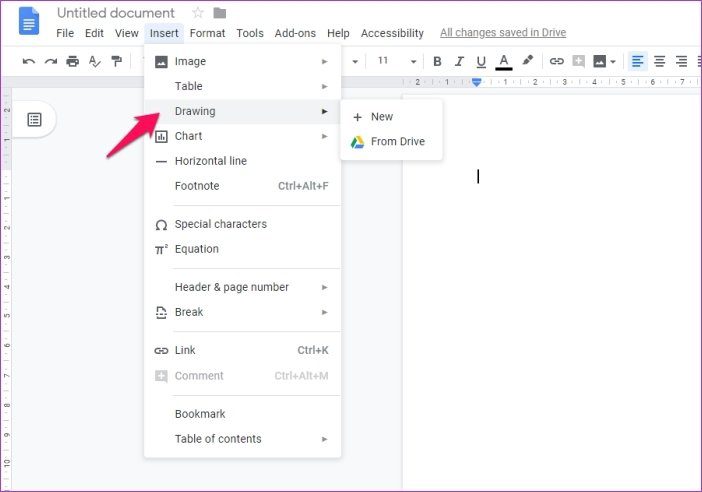The width and height of the screenshot is (702, 492).
Task: Open the Edit menu
Action: tap(94, 33)
